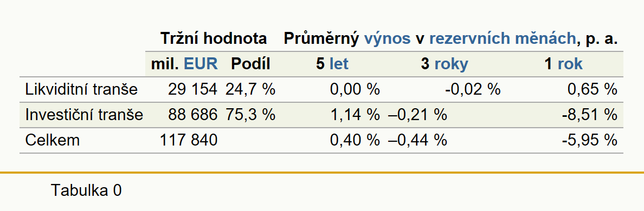Click the roky link after 3
644x211 pixels.
tap(451, 64)
